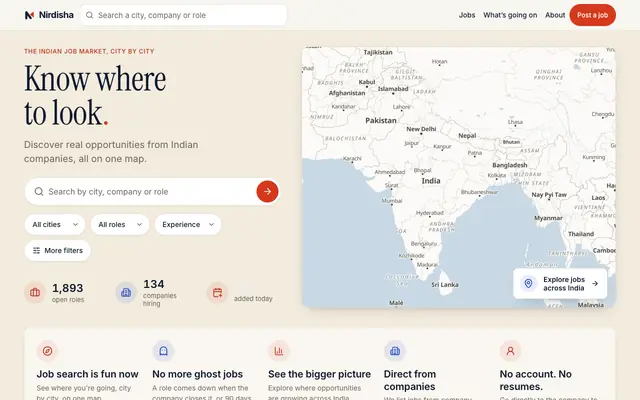Screen dimensions: 640x400
Task: Click THE INDIAN JOB MARKET, CITY BY CITY tagline
Action: (x=89, y=51)
